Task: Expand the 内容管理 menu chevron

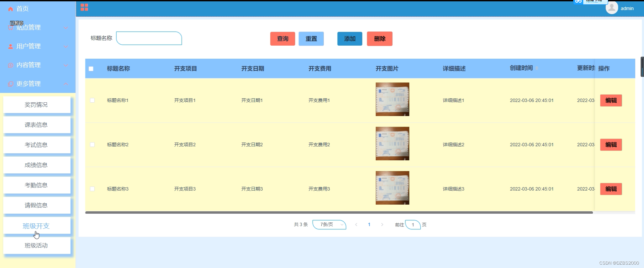Action: [66, 65]
